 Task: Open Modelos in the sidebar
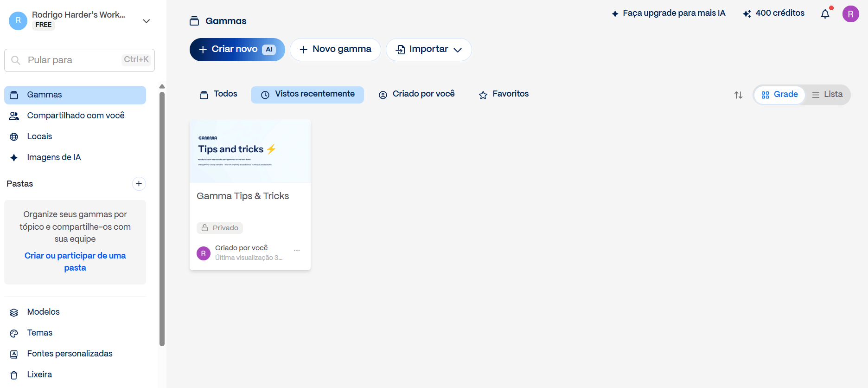(75, 312)
